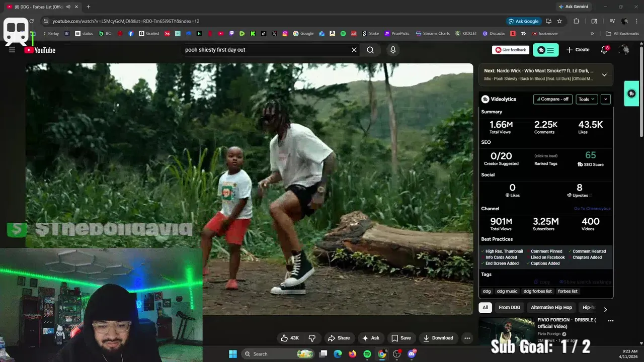Dislike the video with thumbs down
The height and width of the screenshot is (362, 644).
(x=312, y=338)
